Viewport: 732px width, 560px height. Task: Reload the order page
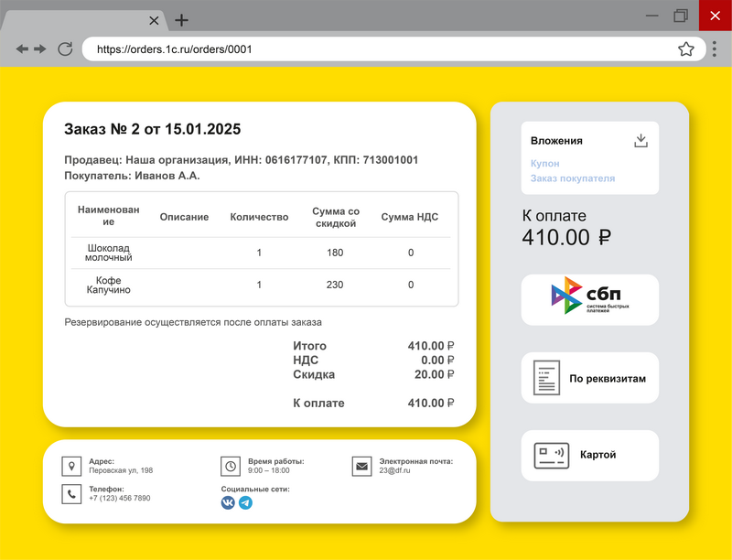(x=65, y=49)
